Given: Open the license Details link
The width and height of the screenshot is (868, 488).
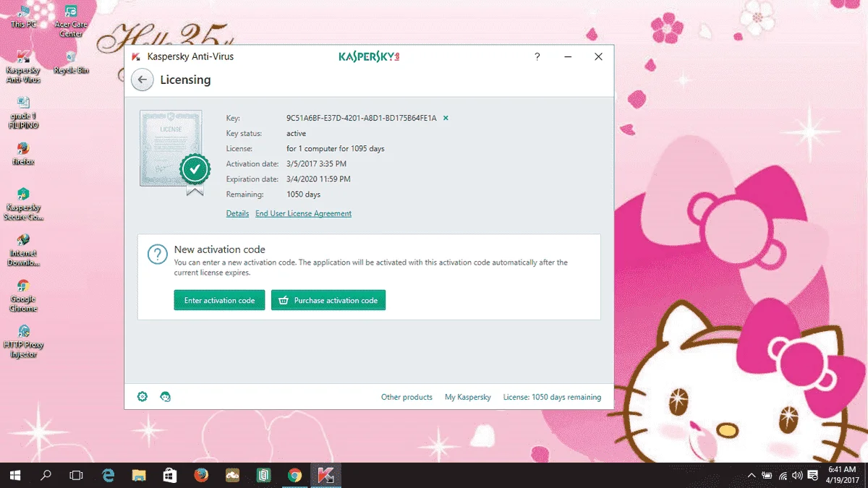Looking at the screenshot, I should pyautogui.click(x=237, y=214).
